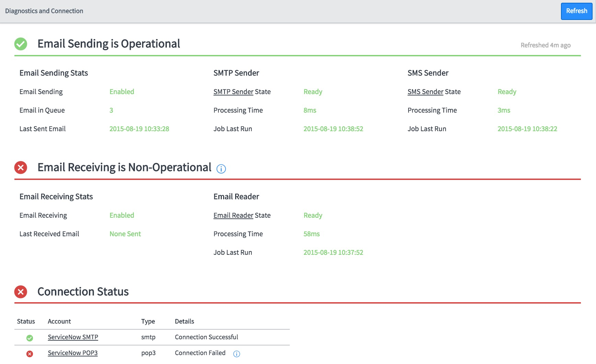Click green status icon in ServiceNow SMTP row
The height and width of the screenshot is (364, 596).
[x=30, y=338]
